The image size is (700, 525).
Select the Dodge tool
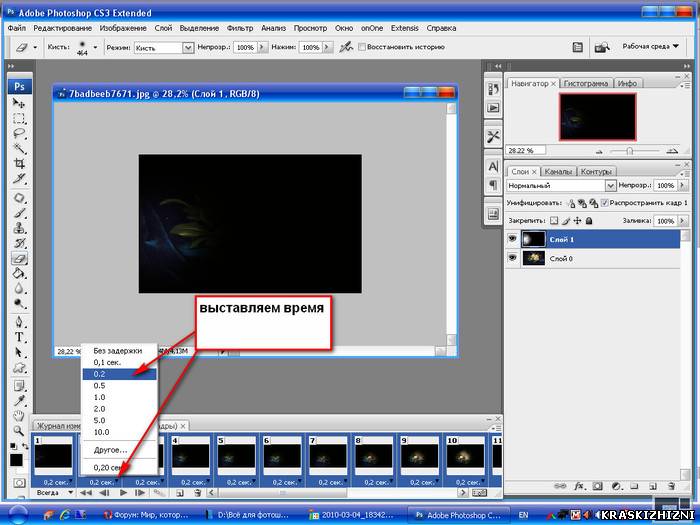point(19,304)
